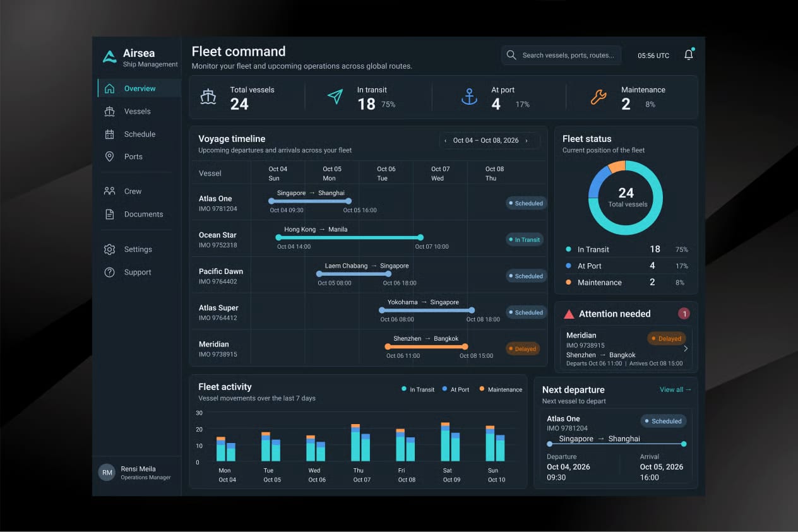Click the Documents file icon
Screen dimensions: 798x532
coord(110,214)
